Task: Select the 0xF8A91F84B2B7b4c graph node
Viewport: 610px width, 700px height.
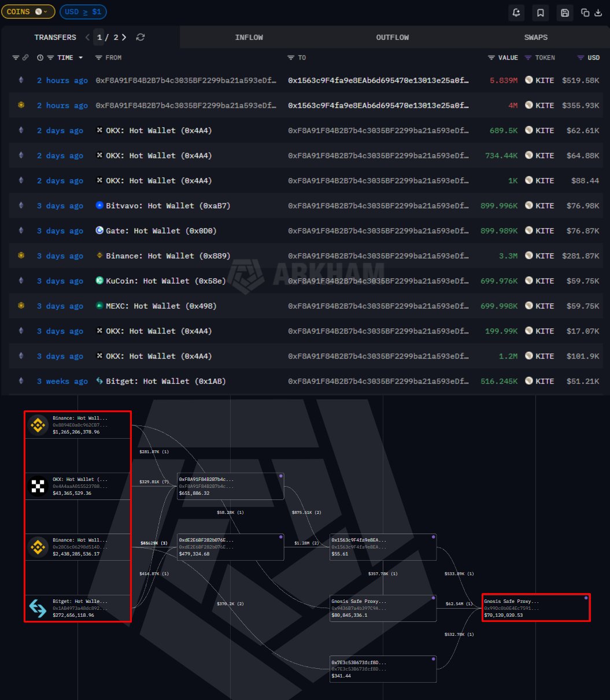Action: 230,486
